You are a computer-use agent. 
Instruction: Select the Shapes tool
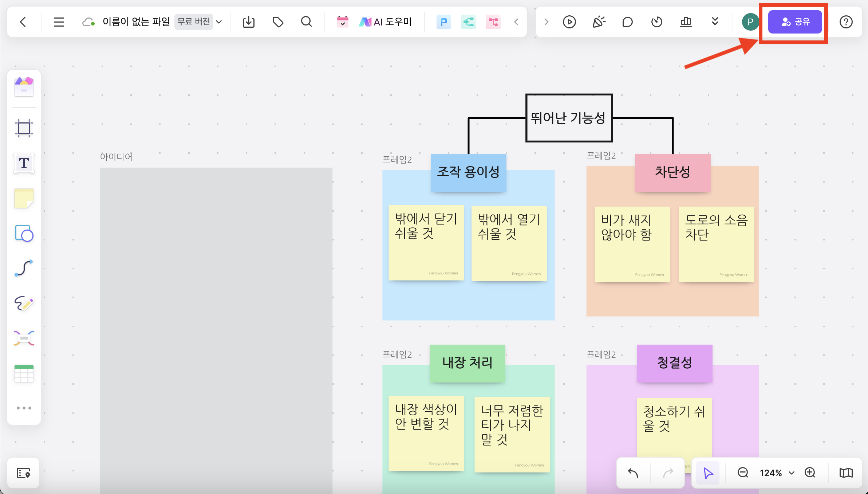click(x=24, y=233)
